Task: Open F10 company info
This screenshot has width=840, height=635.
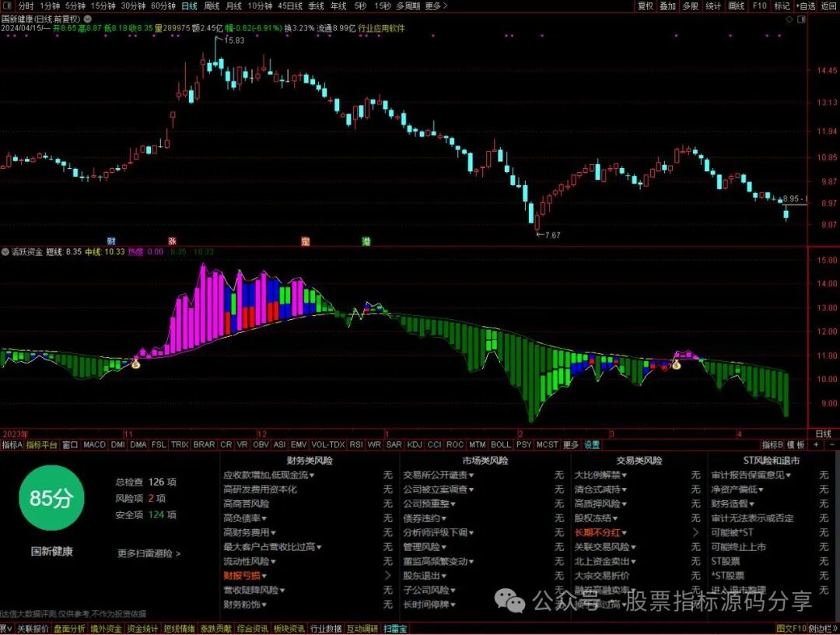Action: [760, 6]
